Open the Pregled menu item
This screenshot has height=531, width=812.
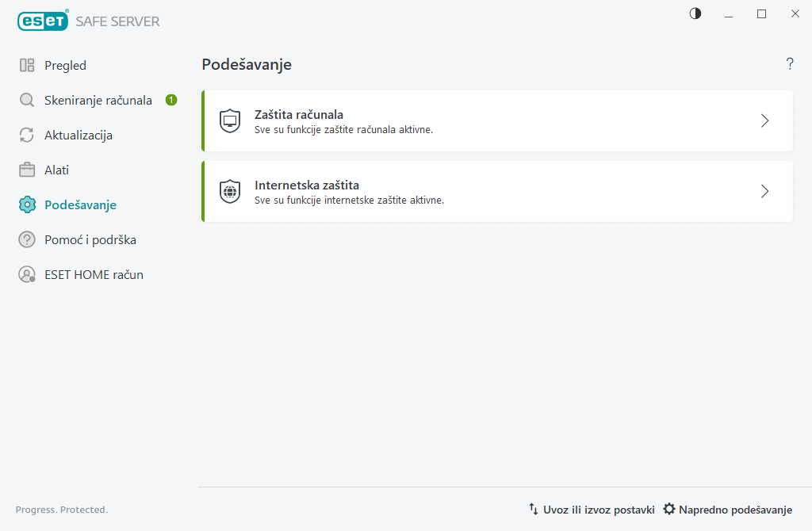[x=65, y=66]
